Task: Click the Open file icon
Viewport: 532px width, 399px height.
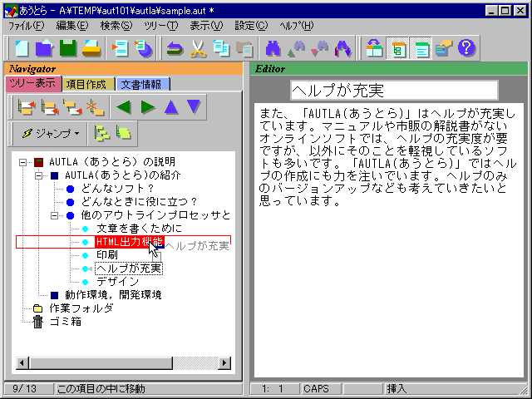Action: click(x=45, y=48)
